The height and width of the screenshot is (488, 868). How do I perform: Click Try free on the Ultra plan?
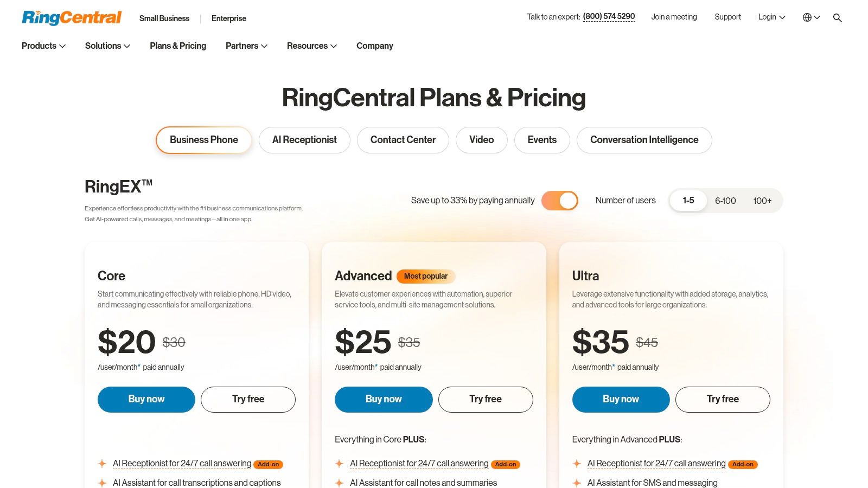coord(723,399)
